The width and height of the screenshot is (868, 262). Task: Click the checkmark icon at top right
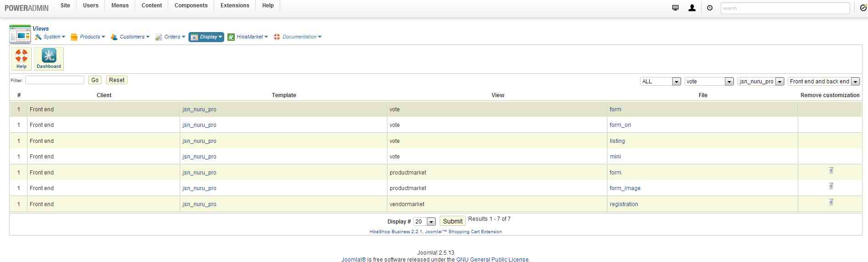(x=864, y=8)
